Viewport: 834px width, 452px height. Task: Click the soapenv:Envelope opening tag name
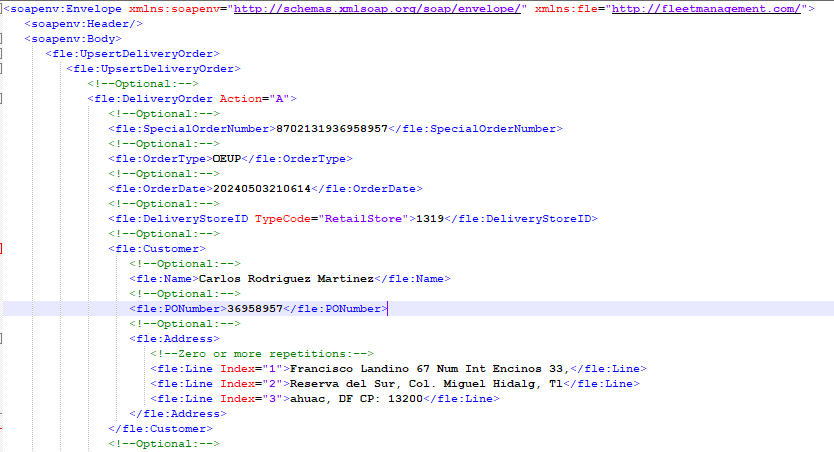tap(65, 9)
